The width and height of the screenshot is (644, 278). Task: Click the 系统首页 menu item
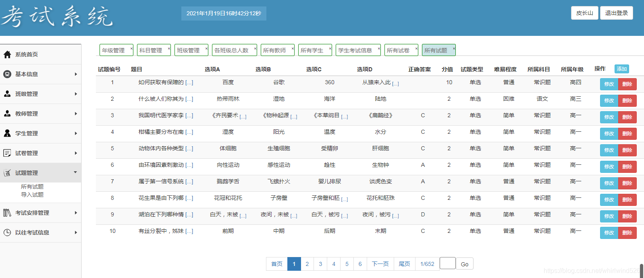41,54
